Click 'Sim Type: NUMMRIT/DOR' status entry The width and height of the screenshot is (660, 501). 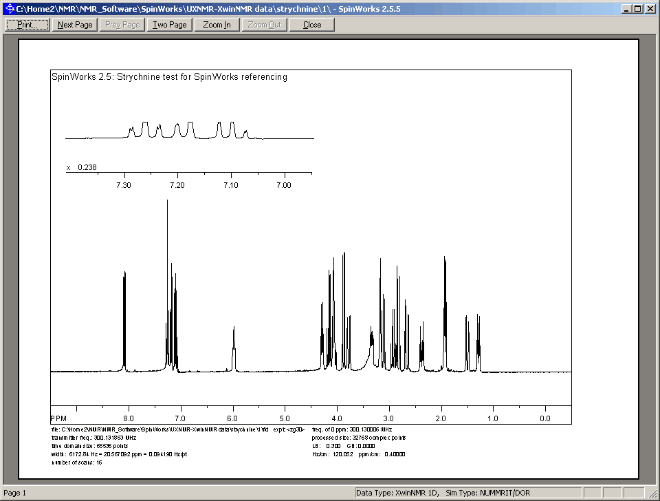point(488,493)
